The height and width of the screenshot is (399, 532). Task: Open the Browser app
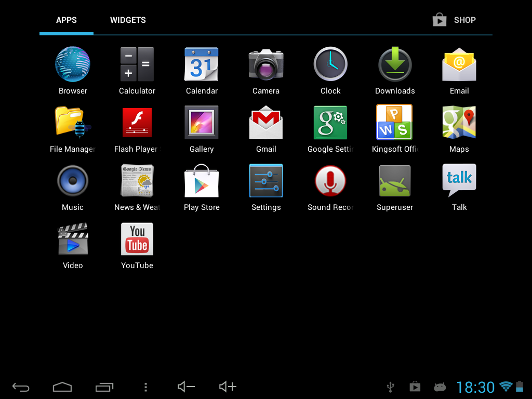[73, 71]
